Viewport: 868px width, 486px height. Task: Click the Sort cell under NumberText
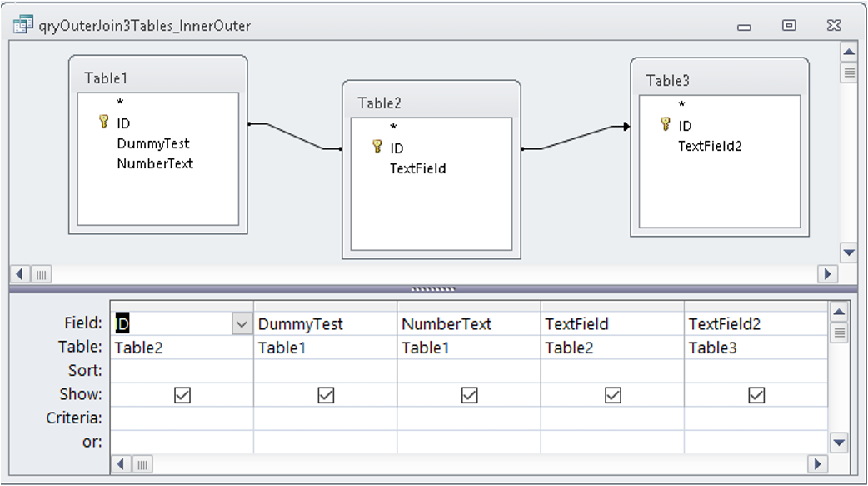tap(469, 371)
